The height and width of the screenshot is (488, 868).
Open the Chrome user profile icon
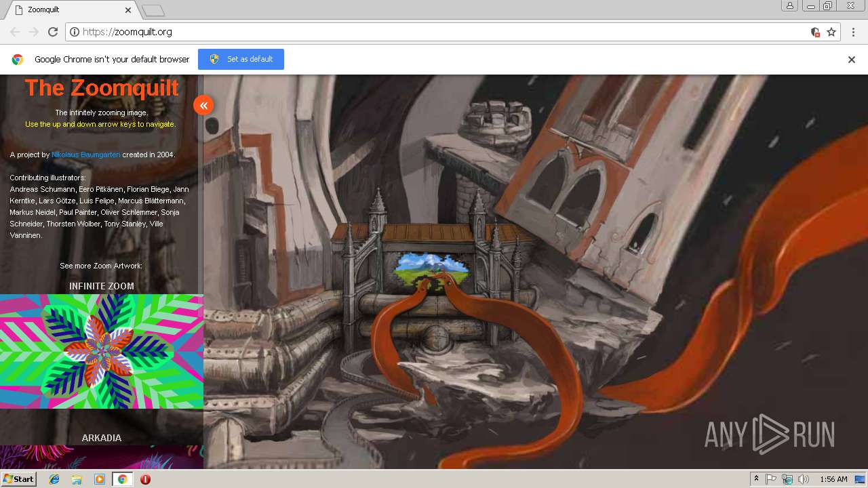point(790,6)
